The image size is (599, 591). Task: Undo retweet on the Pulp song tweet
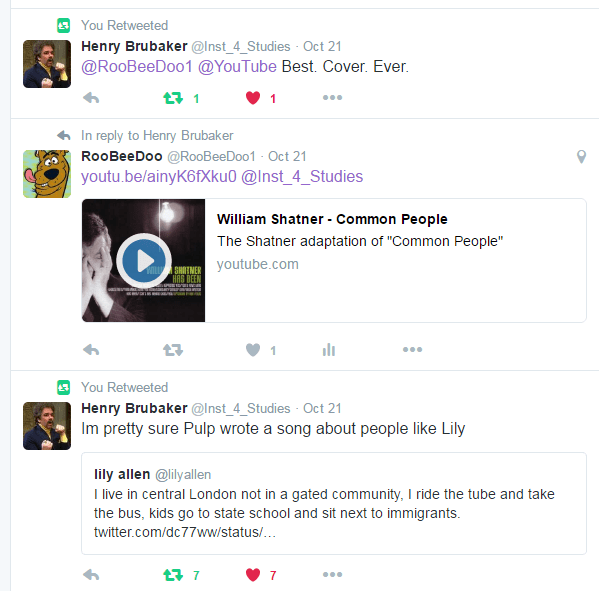pyautogui.click(x=173, y=575)
